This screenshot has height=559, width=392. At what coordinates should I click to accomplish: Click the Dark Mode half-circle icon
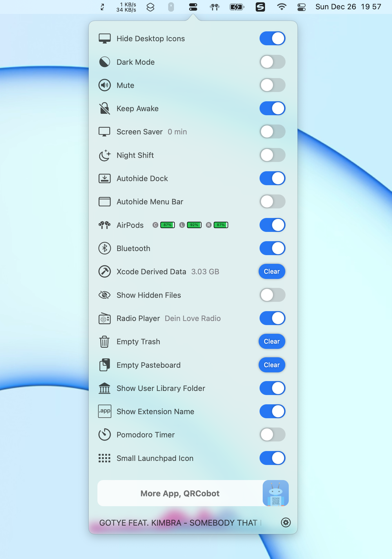[104, 62]
